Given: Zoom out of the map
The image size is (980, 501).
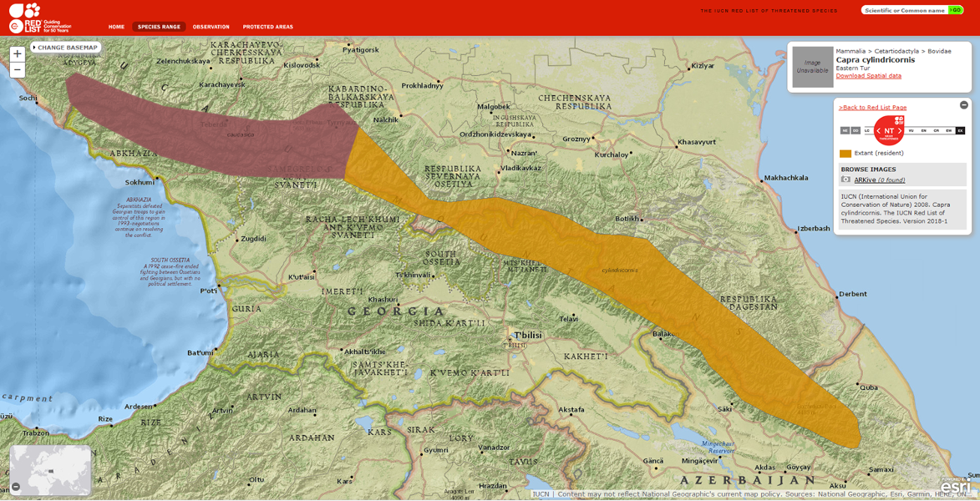Looking at the screenshot, I should pyautogui.click(x=17, y=71).
